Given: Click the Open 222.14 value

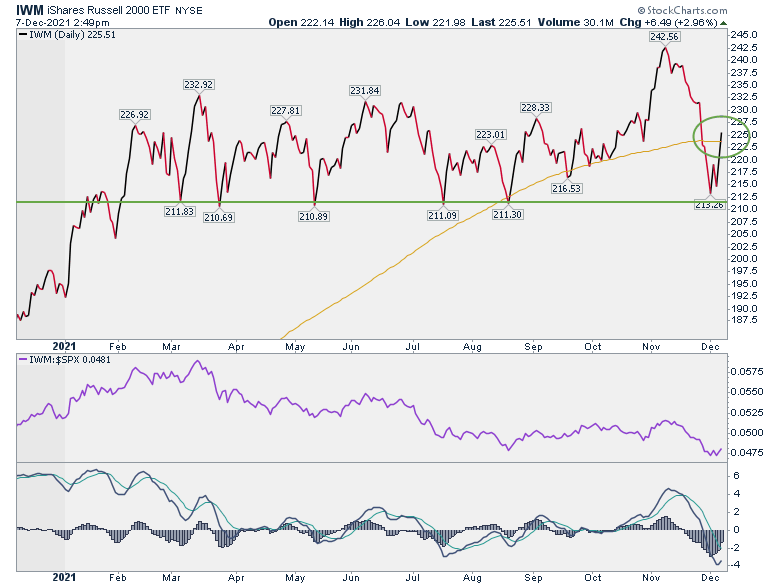Looking at the screenshot, I should [x=301, y=22].
